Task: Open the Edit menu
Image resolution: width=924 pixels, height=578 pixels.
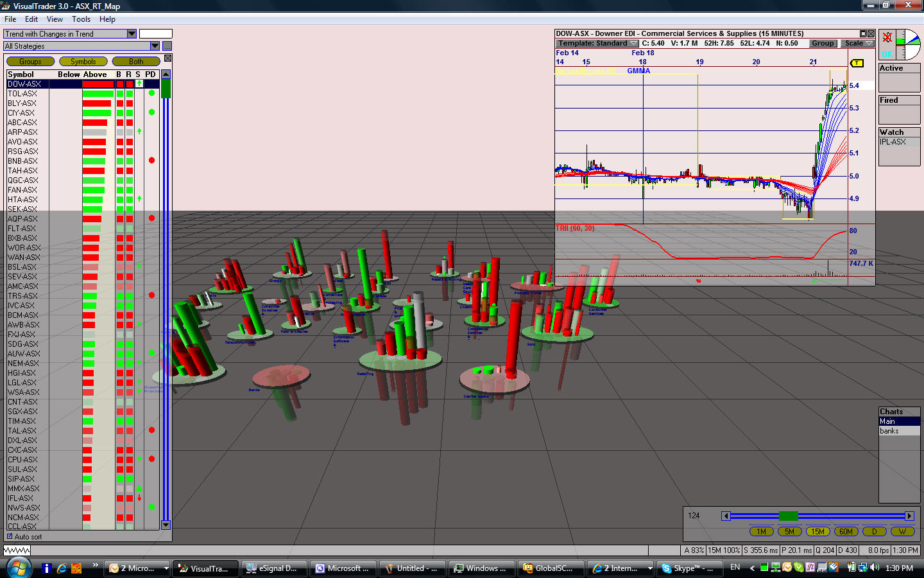Action: click(31, 19)
